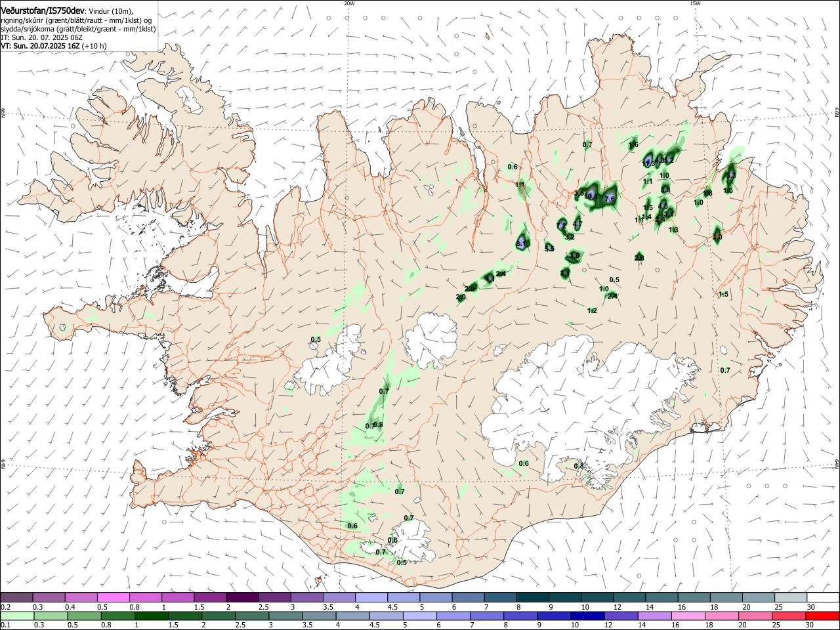Select the 4.1 precipitation value
Screen dimensions: 840x630
pos(489,279)
